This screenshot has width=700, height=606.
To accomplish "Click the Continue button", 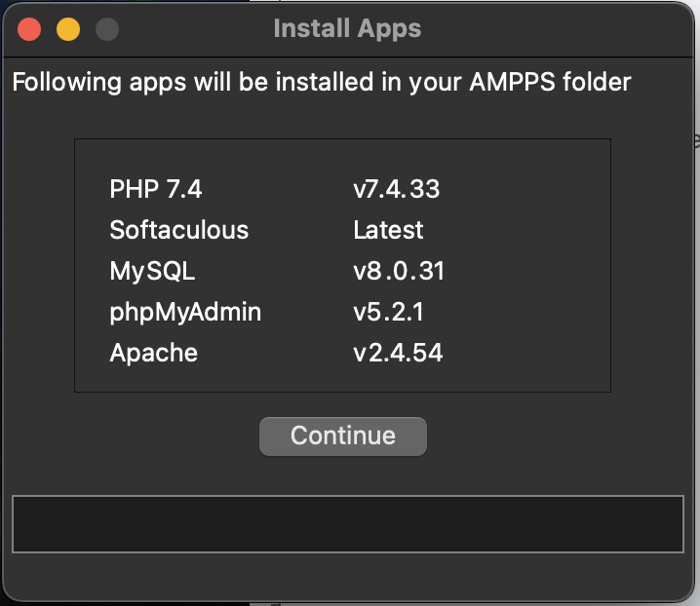I will (342, 436).
